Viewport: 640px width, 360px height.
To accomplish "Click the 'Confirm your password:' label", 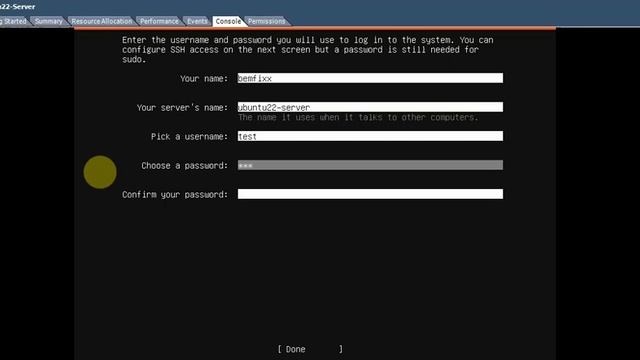I will 175,195.
